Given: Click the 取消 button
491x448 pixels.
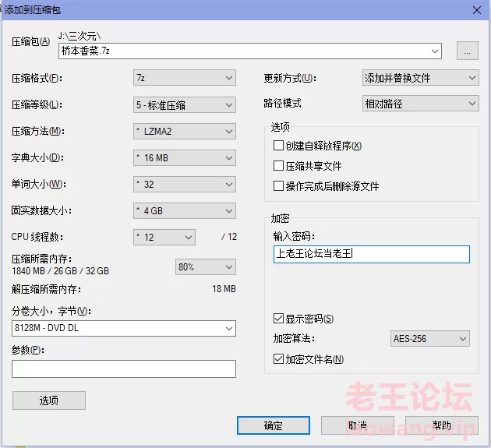Looking at the screenshot, I should (x=357, y=425).
